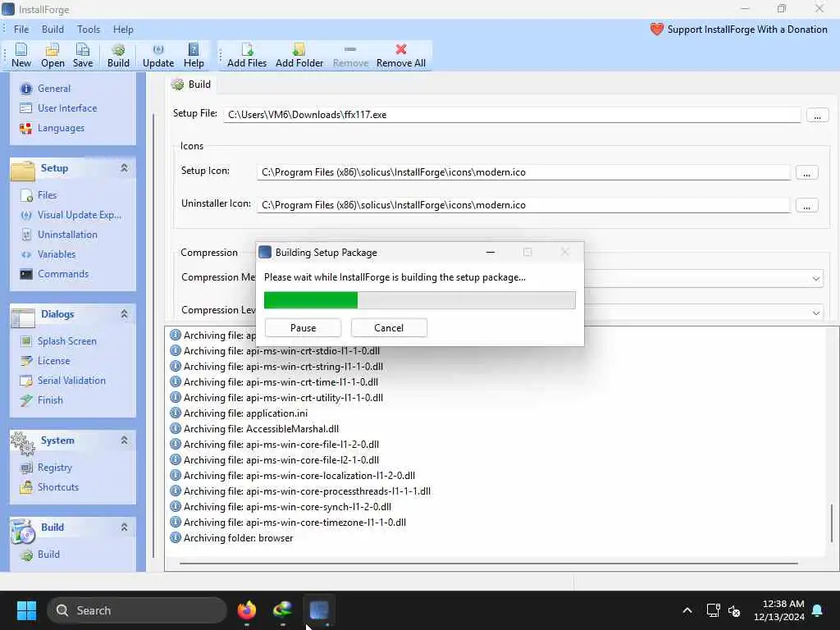
Task: Minimize the Building Setup Package dialog
Action: pos(491,253)
